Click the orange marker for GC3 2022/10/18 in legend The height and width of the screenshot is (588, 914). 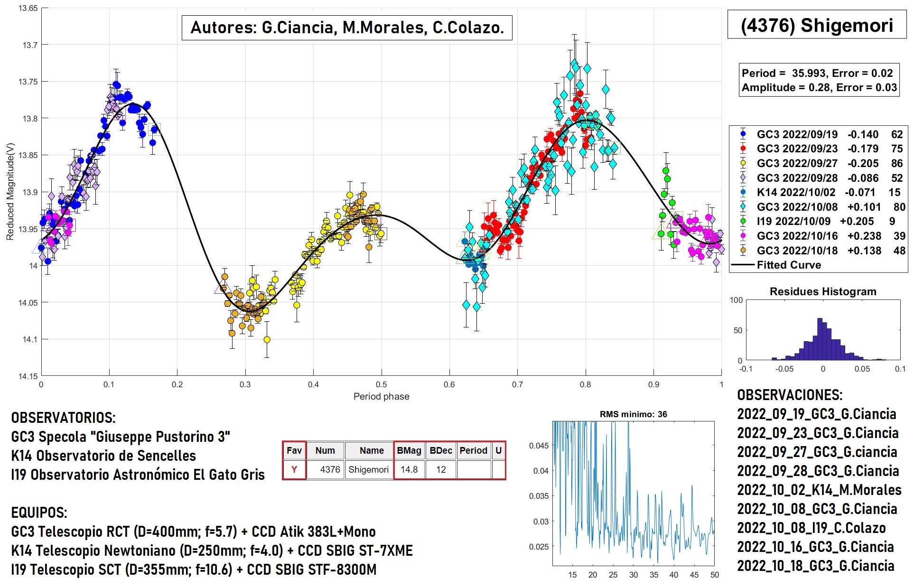tap(743, 251)
